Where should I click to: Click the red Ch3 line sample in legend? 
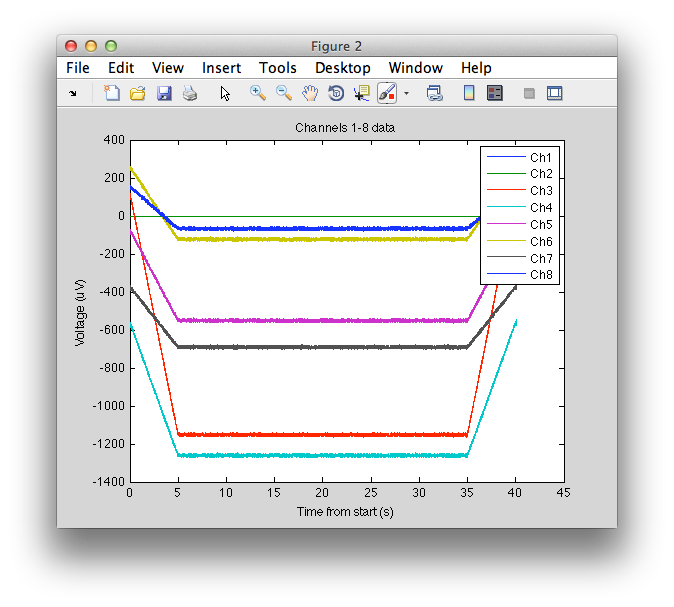506,190
